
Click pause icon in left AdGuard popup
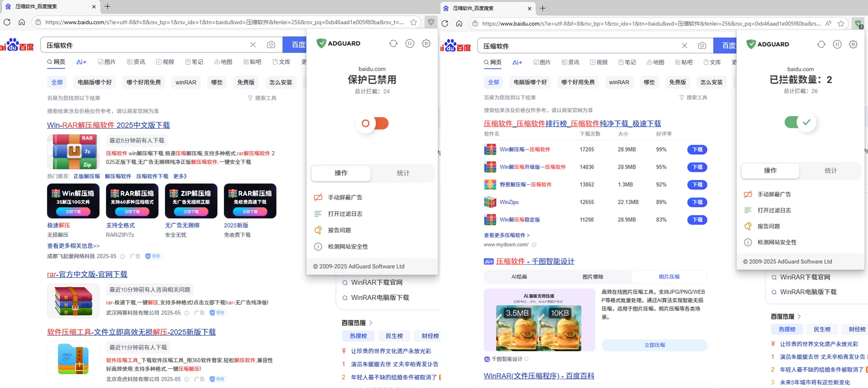[x=410, y=43]
